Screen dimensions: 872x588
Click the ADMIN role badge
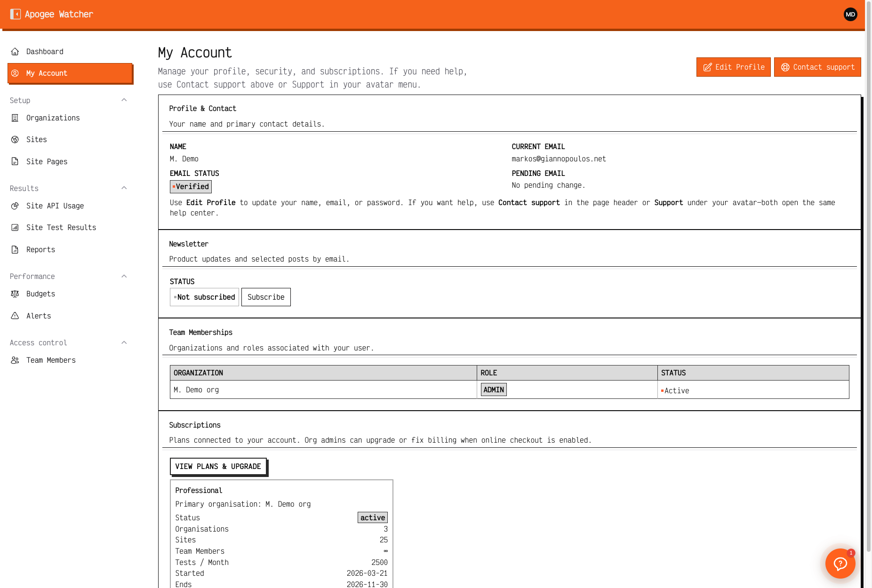pos(494,389)
